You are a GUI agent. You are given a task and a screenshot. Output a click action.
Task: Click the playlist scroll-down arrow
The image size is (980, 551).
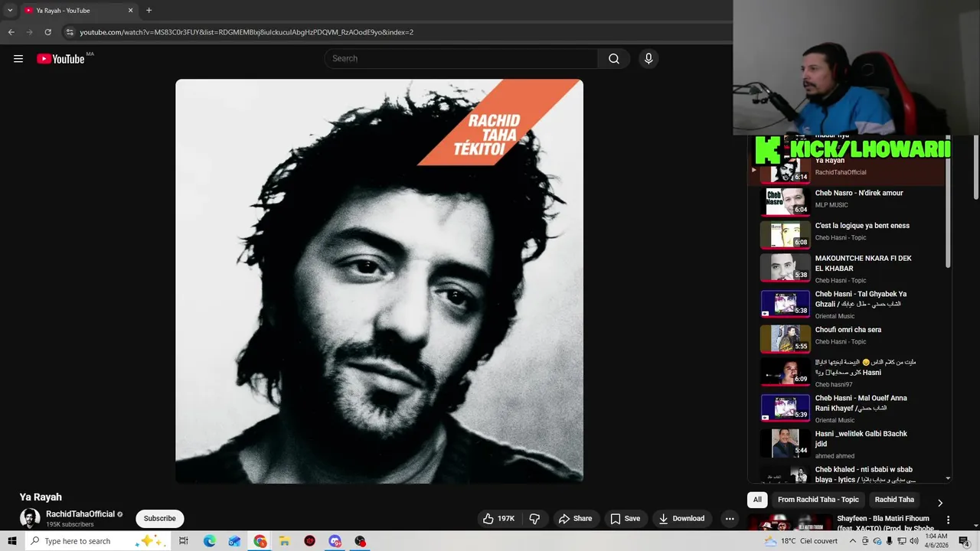[x=948, y=478]
